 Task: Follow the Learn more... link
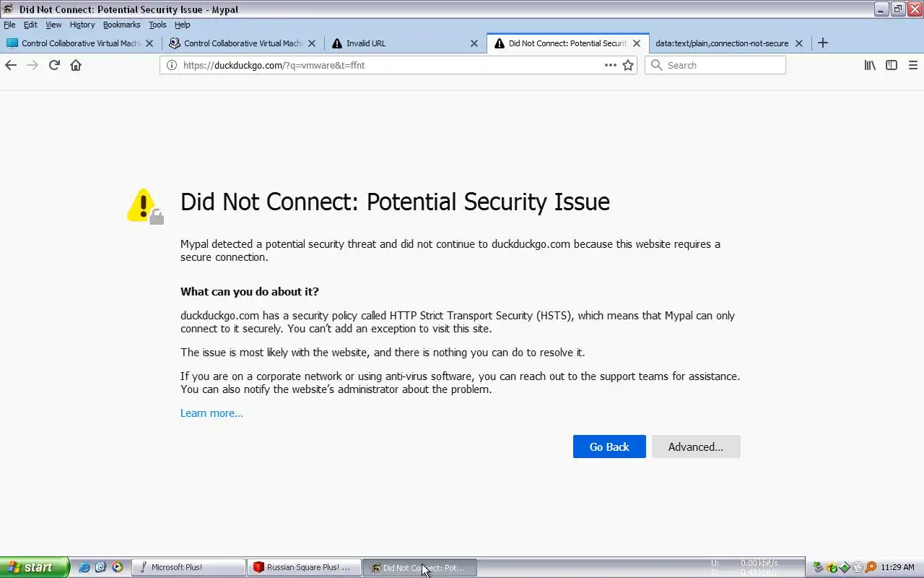point(212,413)
